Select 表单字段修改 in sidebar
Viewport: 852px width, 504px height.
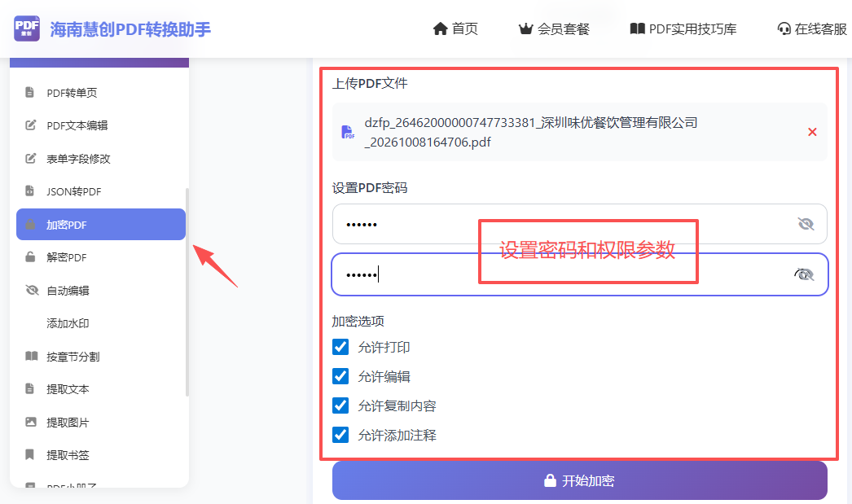tap(100, 159)
